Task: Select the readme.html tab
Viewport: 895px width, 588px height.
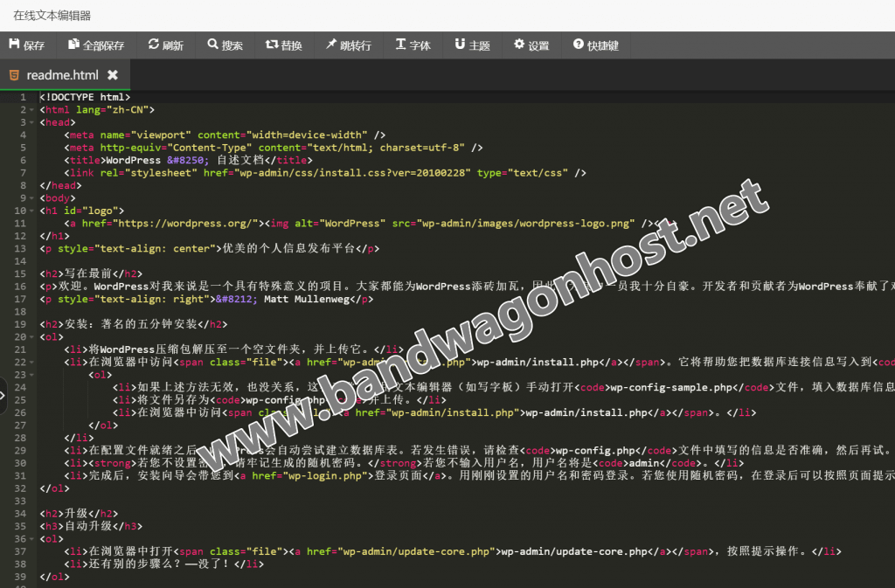Action: [x=62, y=75]
